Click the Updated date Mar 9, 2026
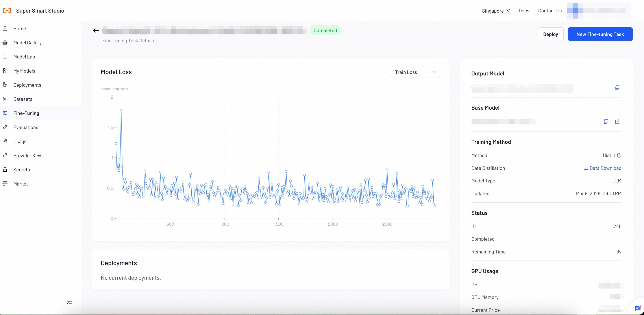Viewport: 644px width, 315px height. coord(598,193)
